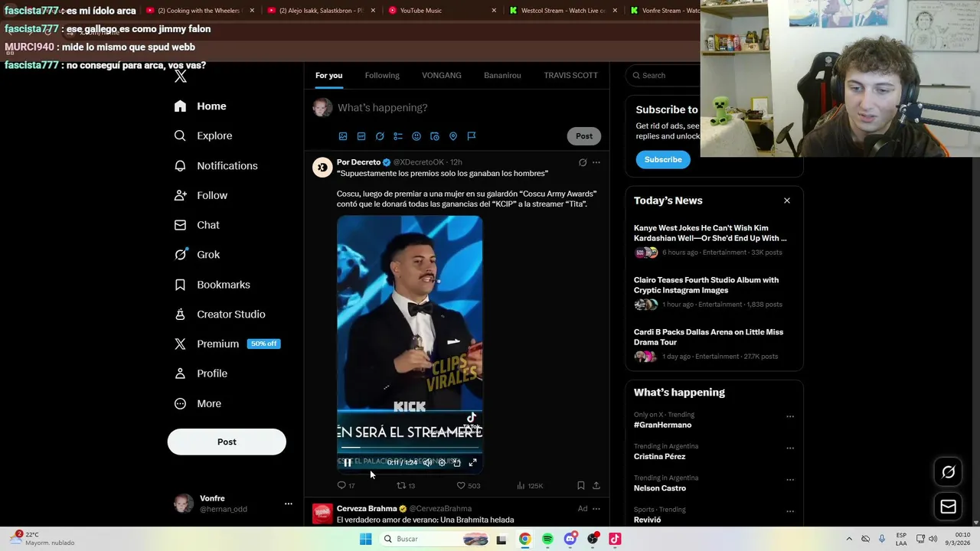Bookmark the Por Decreto post
Image resolution: width=980 pixels, height=551 pixels.
(x=581, y=485)
